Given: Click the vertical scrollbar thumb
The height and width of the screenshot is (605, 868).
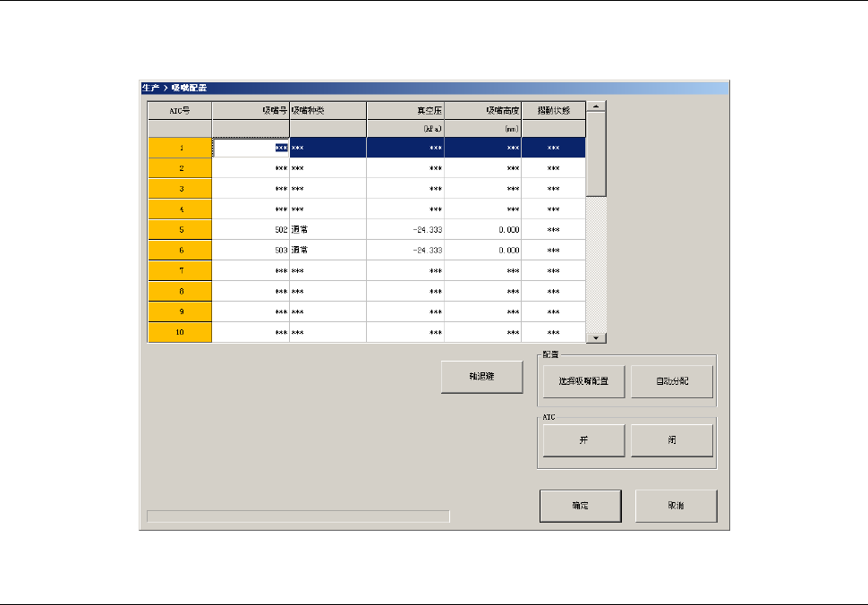Looking at the screenshot, I should (596, 154).
